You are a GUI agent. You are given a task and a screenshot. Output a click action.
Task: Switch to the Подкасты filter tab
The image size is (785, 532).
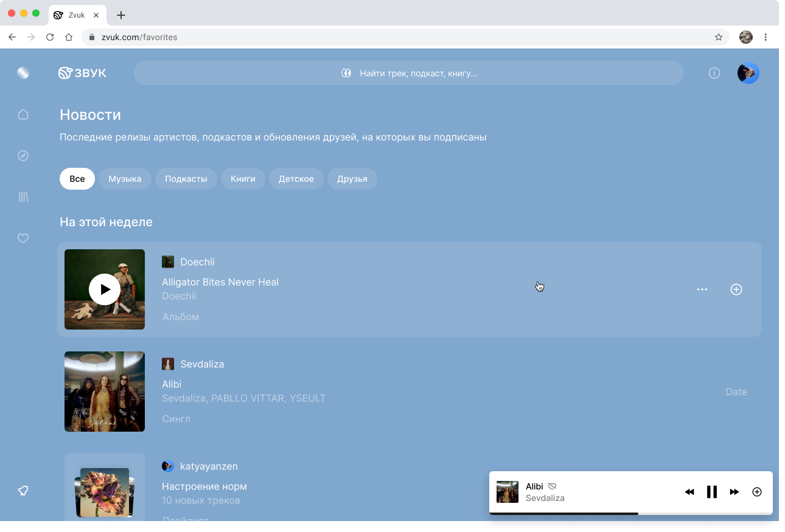186,179
